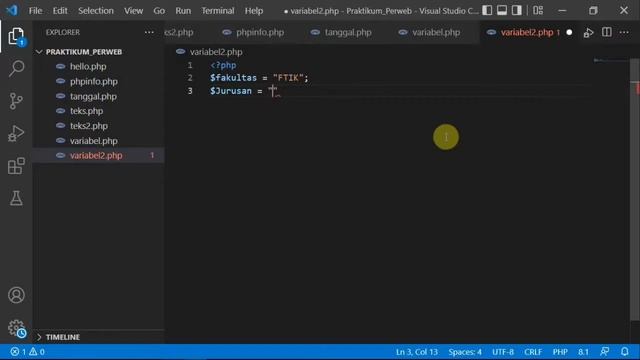Image resolution: width=640 pixels, height=360 pixels.
Task: Open phpinfo.php in explorer
Action: (x=93, y=81)
